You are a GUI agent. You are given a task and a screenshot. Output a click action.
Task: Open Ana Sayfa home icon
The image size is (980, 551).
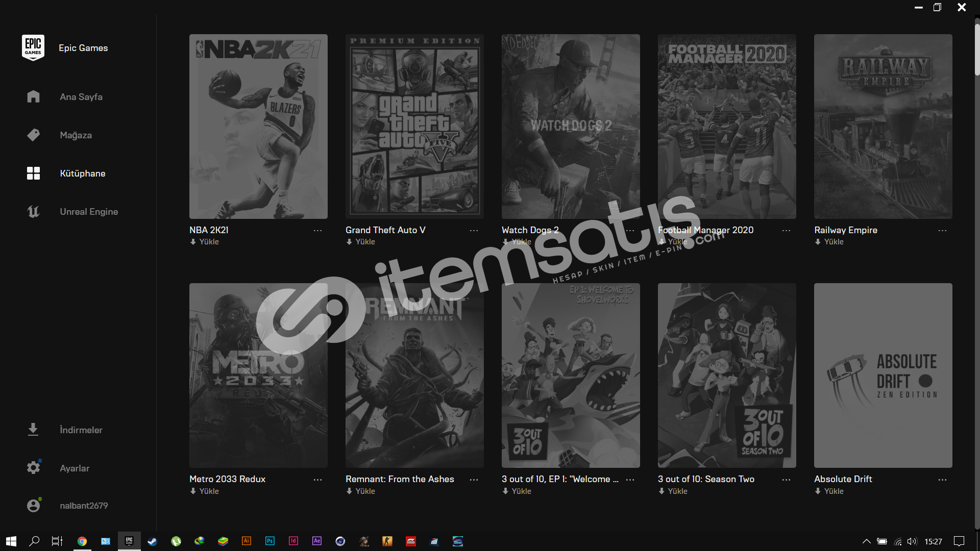(33, 96)
